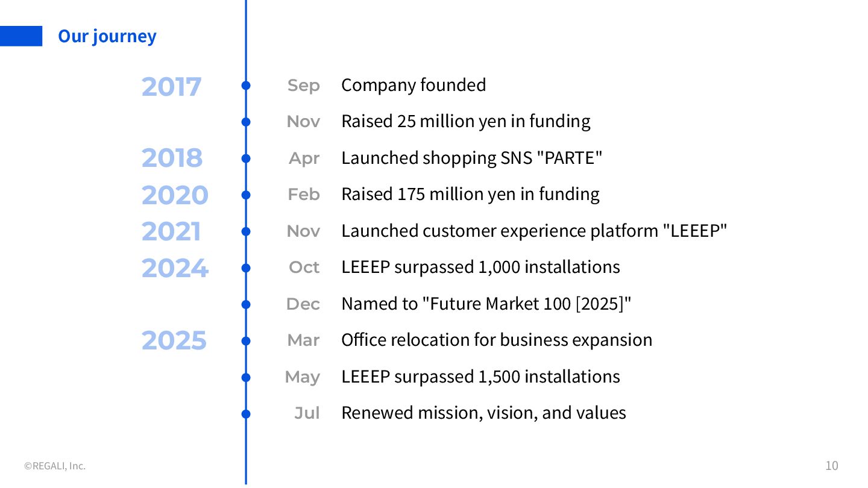This screenshot has width=868, height=488.
Task: Click the Sep 2017 timeline dot
Action: coord(246,86)
